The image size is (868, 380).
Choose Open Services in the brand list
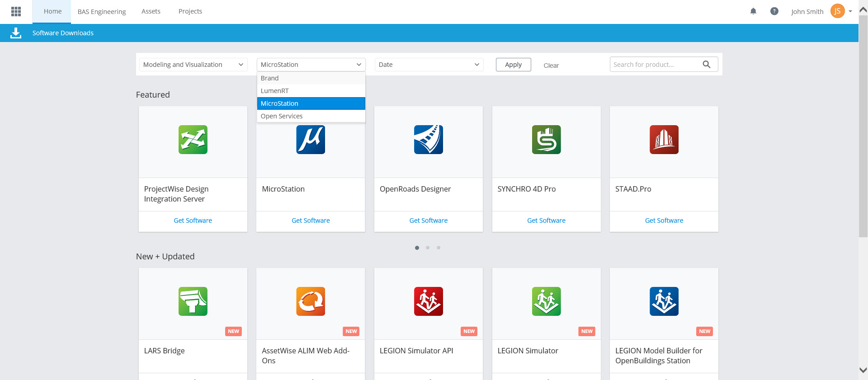[x=311, y=116]
